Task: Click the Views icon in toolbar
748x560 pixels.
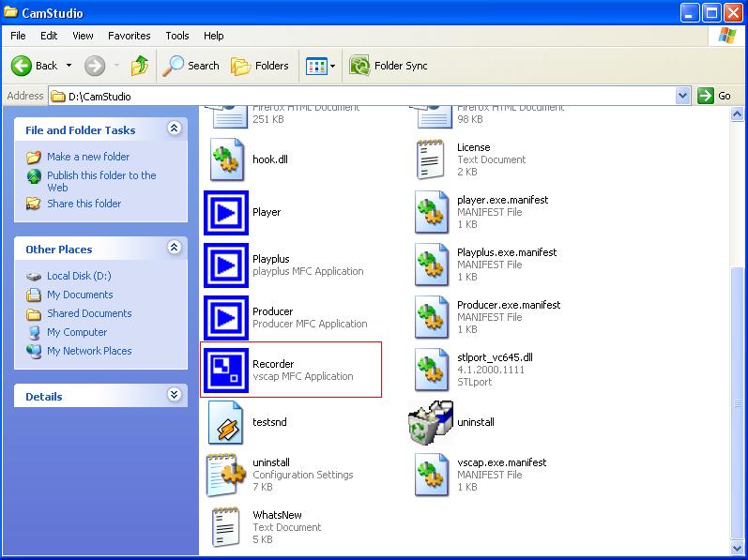Action: click(x=316, y=67)
